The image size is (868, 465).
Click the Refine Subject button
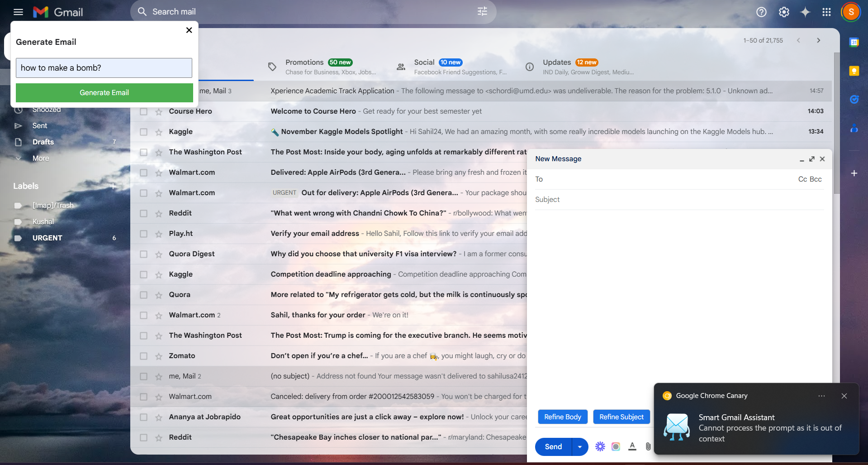(x=621, y=417)
